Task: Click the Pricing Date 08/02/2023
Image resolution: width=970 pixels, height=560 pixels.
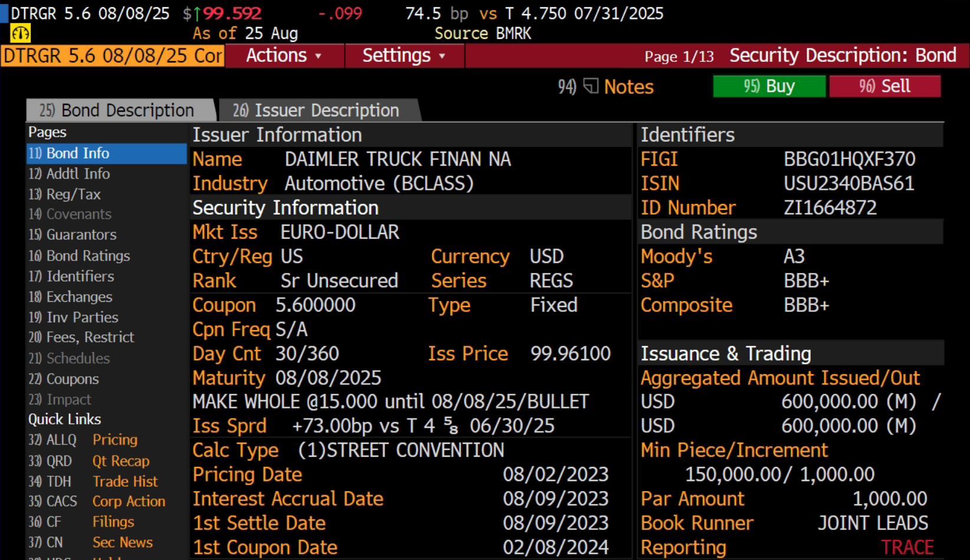Action: point(555,474)
